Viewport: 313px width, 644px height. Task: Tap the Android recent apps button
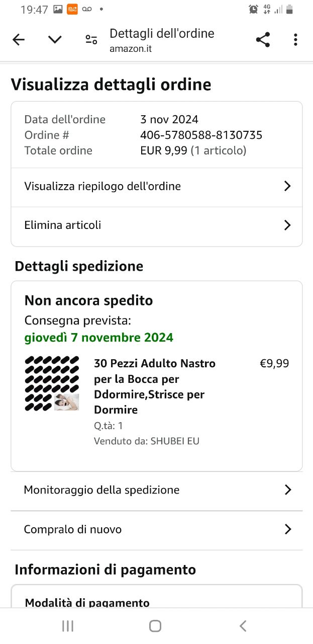tap(68, 626)
